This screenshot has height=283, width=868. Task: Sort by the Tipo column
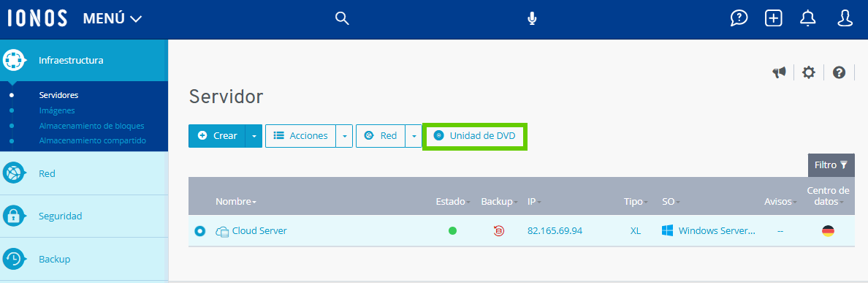[636, 202]
